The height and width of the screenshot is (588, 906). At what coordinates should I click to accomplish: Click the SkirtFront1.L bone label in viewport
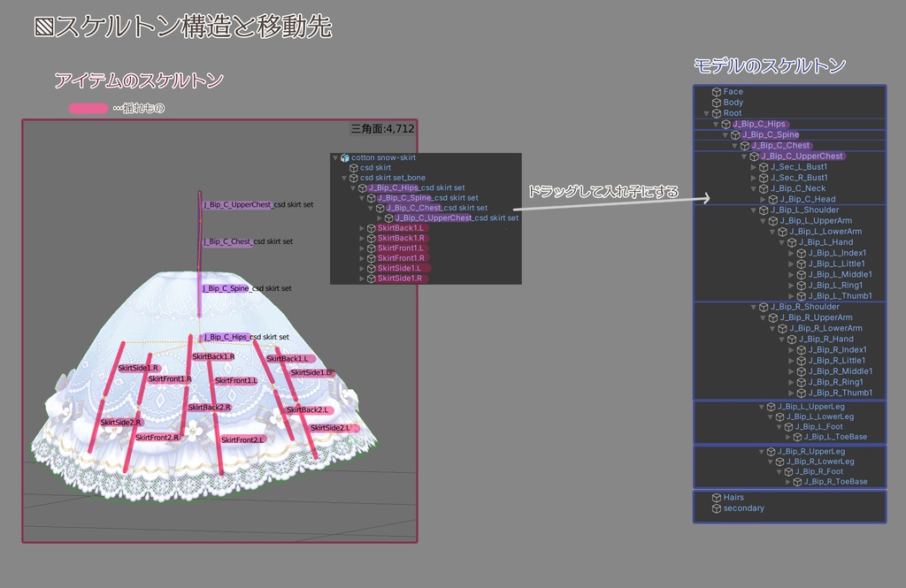pyautogui.click(x=236, y=380)
